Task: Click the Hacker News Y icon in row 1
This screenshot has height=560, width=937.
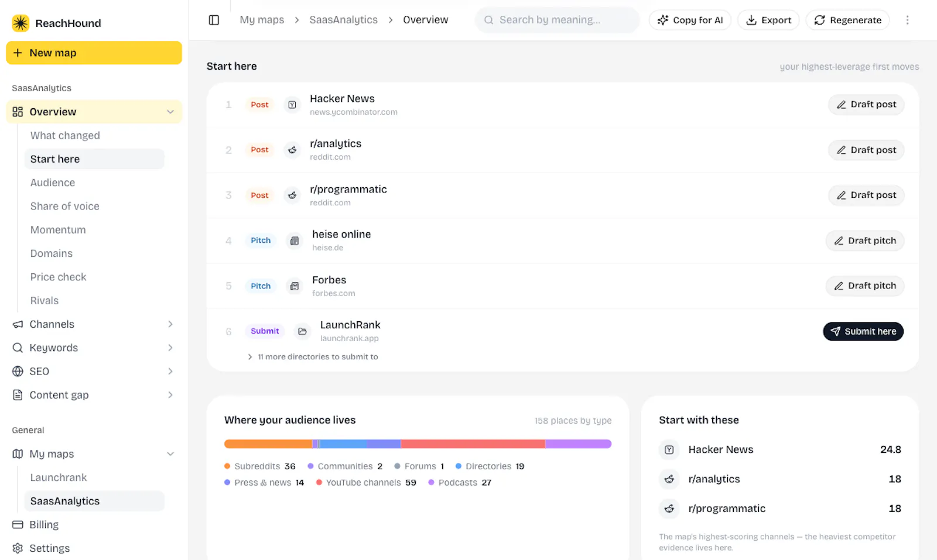Action: 292,105
